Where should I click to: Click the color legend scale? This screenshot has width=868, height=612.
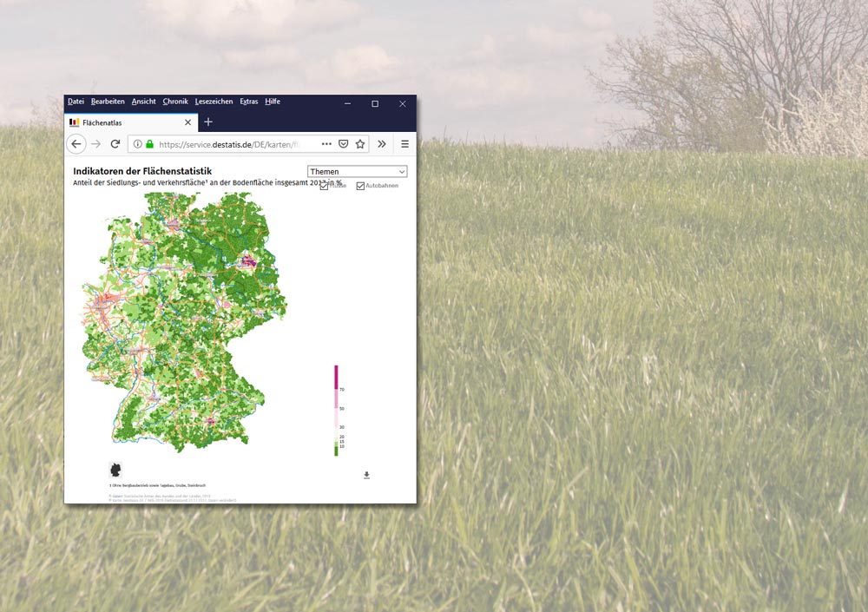coord(337,408)
